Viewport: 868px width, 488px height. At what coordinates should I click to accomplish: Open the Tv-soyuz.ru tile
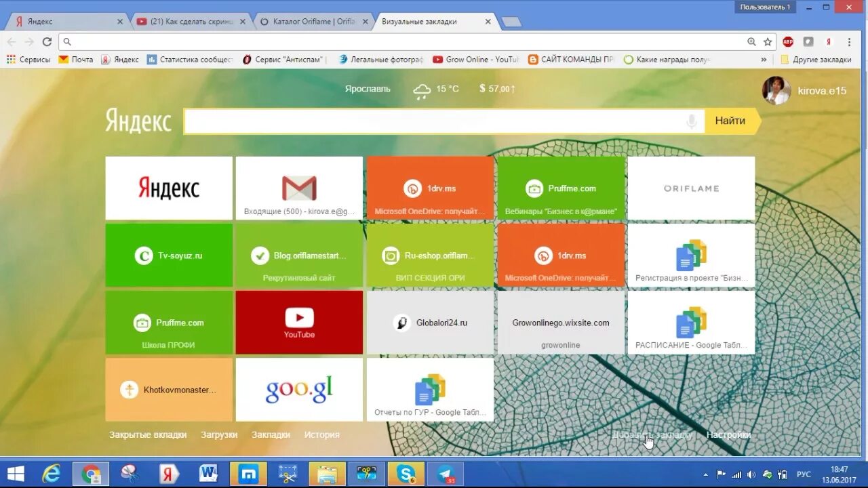click(x=169, y=256)
